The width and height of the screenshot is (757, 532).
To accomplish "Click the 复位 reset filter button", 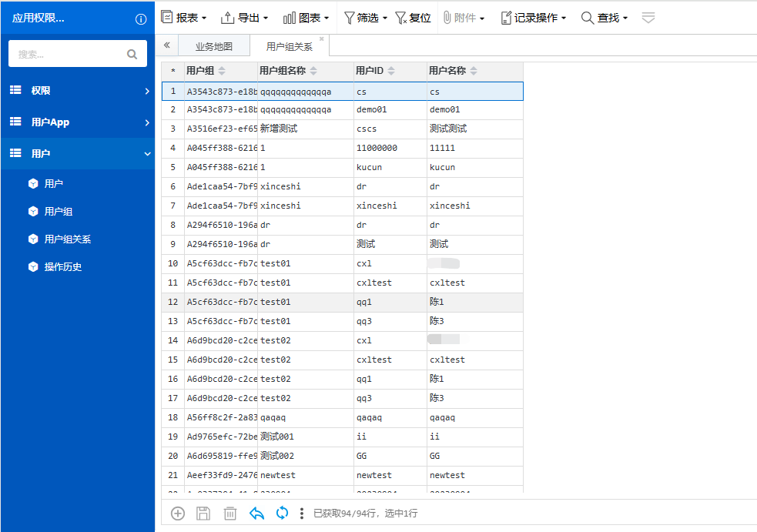I will (413, 18).
